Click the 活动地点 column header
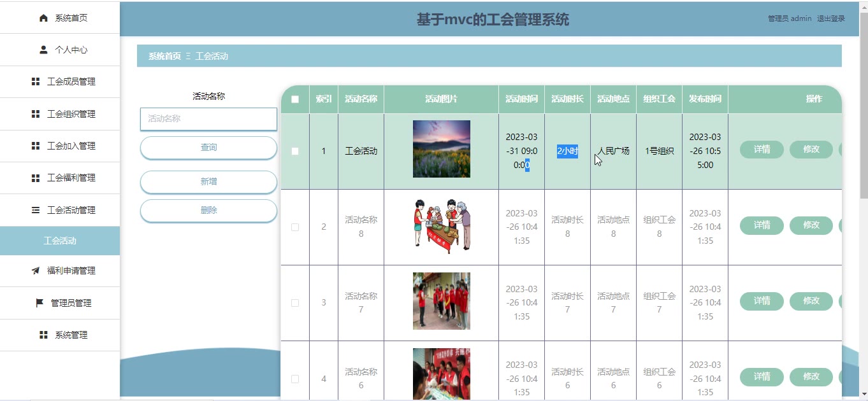Image resolution: width=868 pixels, height=401 pixels. pos(613,99)
